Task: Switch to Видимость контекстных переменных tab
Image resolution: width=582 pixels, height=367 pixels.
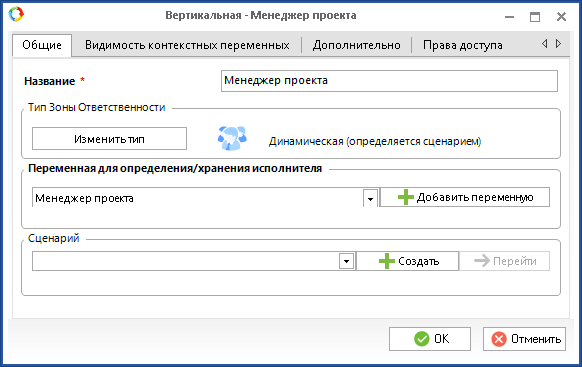Action: coord(187,45)
